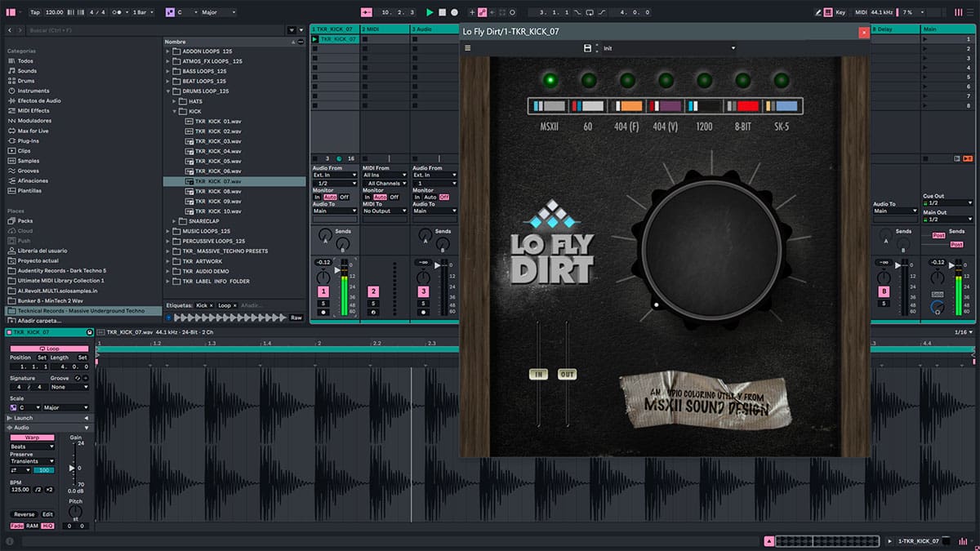Set track 2 Monitor to Off
The image size is (980, 551).
coord(394,197)
